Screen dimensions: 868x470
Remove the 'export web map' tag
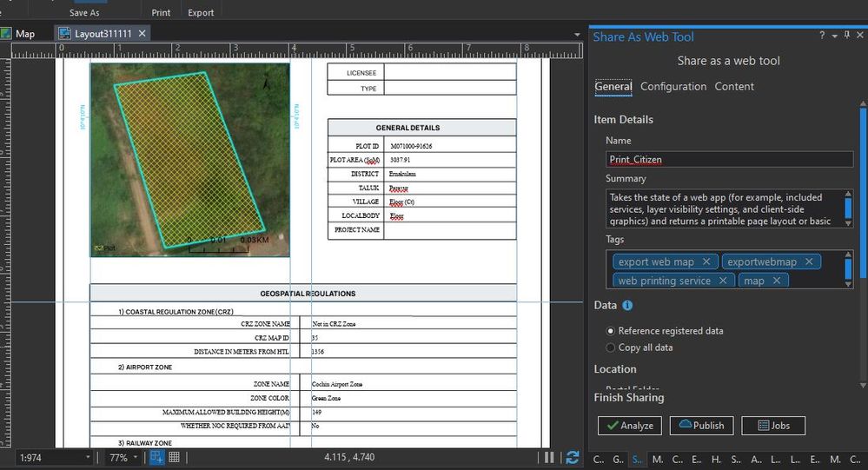click(x=706, y=261)
